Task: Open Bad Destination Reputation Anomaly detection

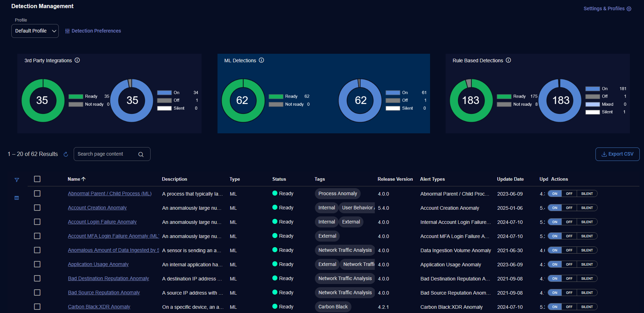Action: [x=108, y=278]
